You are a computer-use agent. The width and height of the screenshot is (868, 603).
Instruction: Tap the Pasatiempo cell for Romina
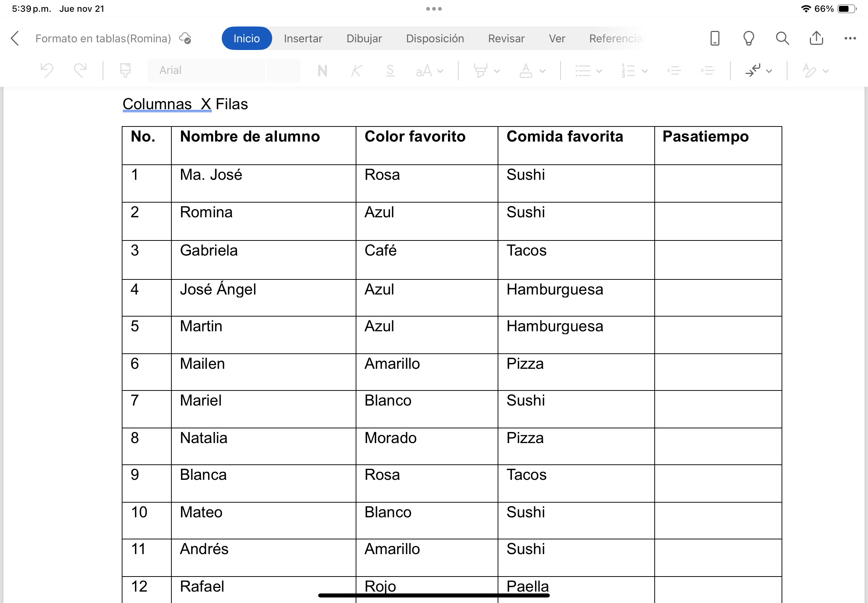coord(718,221)
